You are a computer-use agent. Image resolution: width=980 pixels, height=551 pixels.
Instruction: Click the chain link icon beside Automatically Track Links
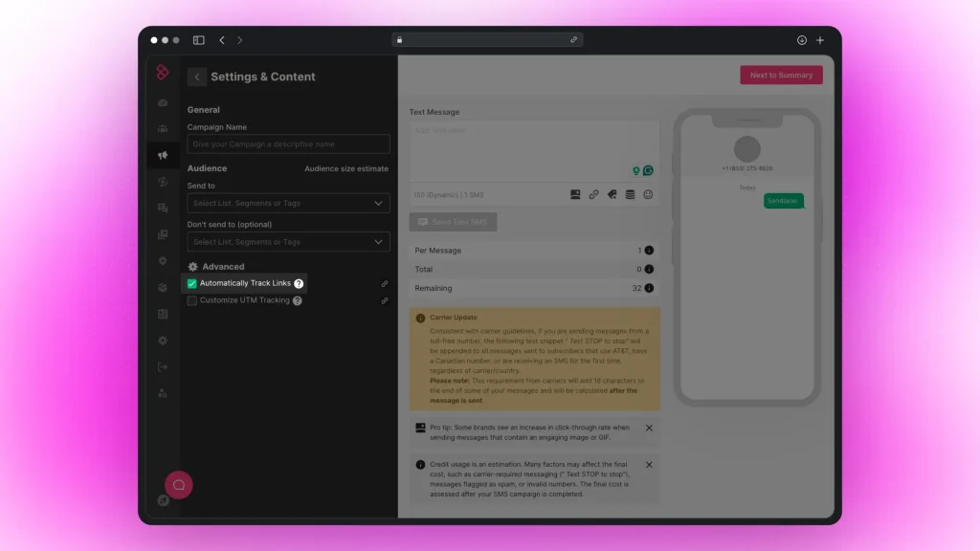click(x=385, y=284)
